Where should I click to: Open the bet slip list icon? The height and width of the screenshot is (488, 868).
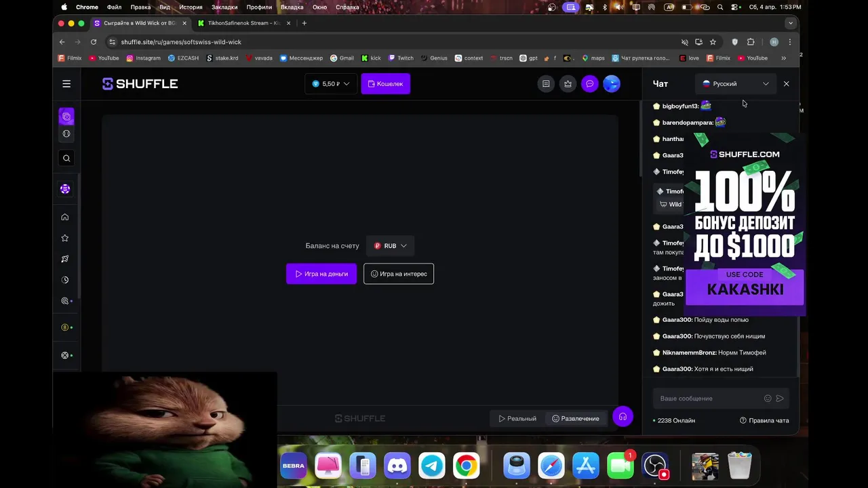pos(546,84)
